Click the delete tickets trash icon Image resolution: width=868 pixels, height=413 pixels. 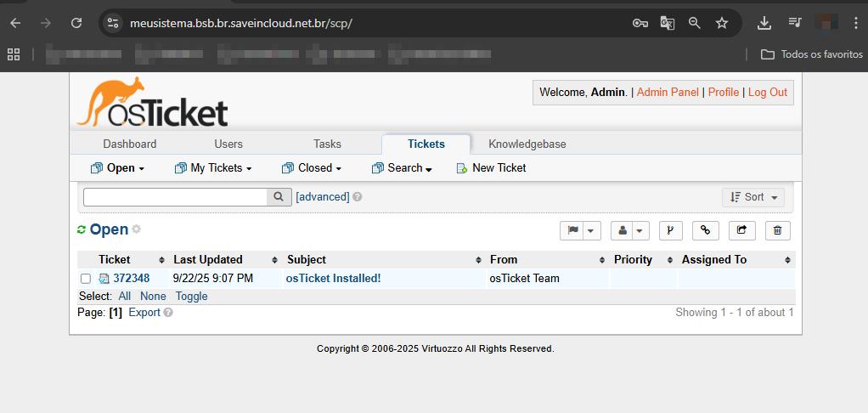pos(777,230)
